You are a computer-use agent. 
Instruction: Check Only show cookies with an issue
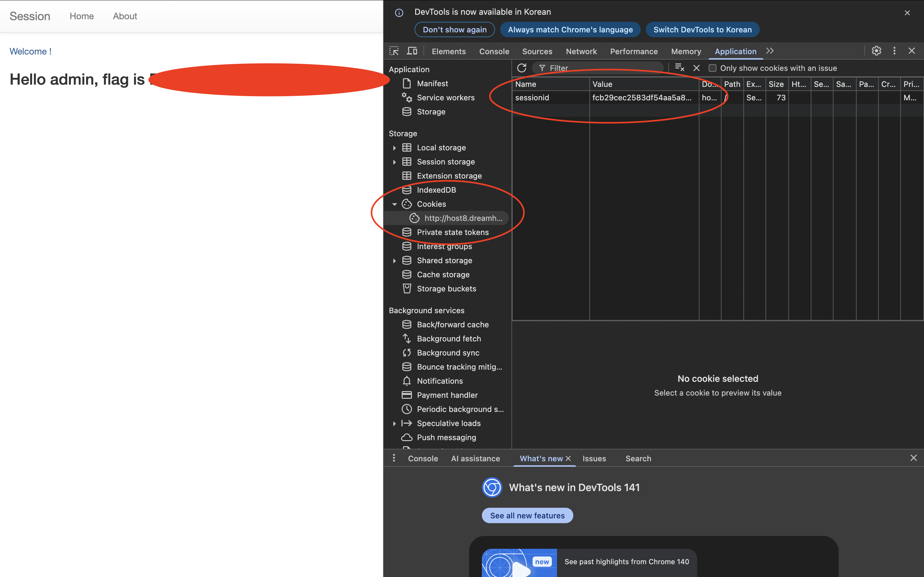713,68
